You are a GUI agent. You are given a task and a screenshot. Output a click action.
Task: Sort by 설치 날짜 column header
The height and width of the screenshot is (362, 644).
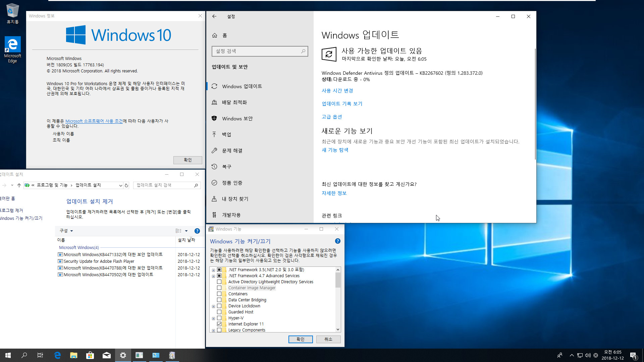[186, 240]
